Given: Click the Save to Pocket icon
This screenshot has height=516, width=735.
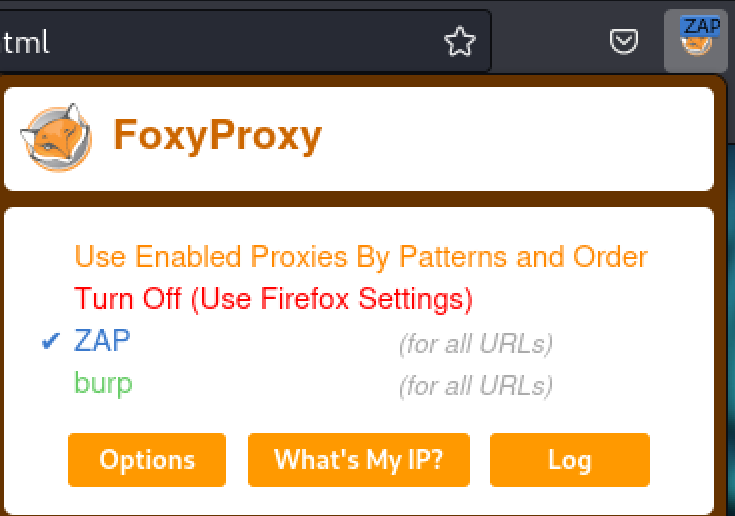Looking at the screenshot, I should tap(625, 41).
